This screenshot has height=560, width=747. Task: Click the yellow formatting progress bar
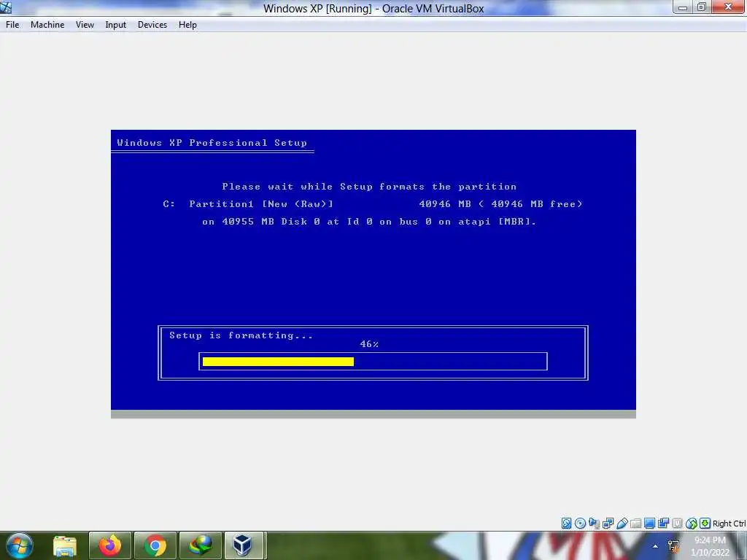click(278, 362)
